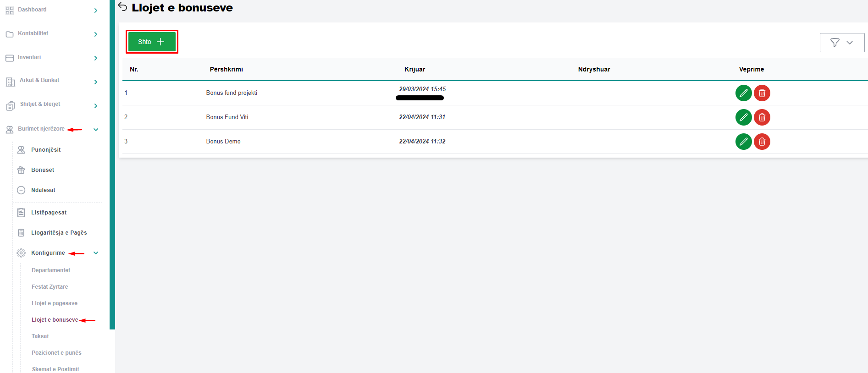Open the filter dropdown
The width and height of the screenshot is (868, 373).
(x=841, y=43)
